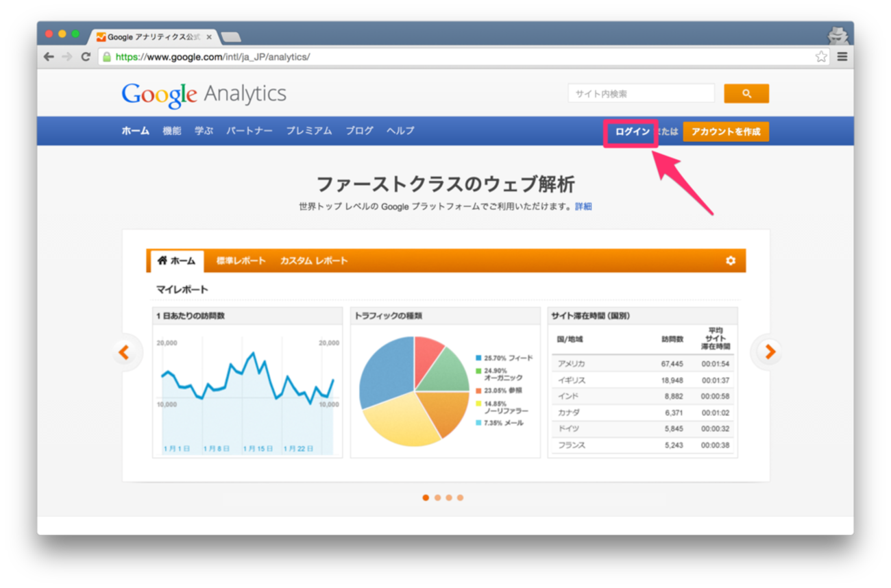The width and height of the screenshot is (891, 588).
Task: Open the ヘルプ navigation item
Action: (x=400, y=131)
